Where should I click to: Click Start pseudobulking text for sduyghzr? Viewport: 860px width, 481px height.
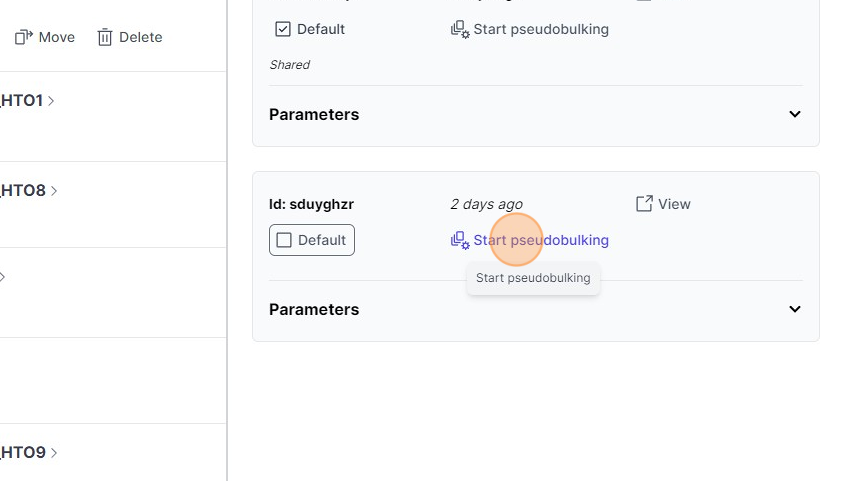[x=541, y=240]
